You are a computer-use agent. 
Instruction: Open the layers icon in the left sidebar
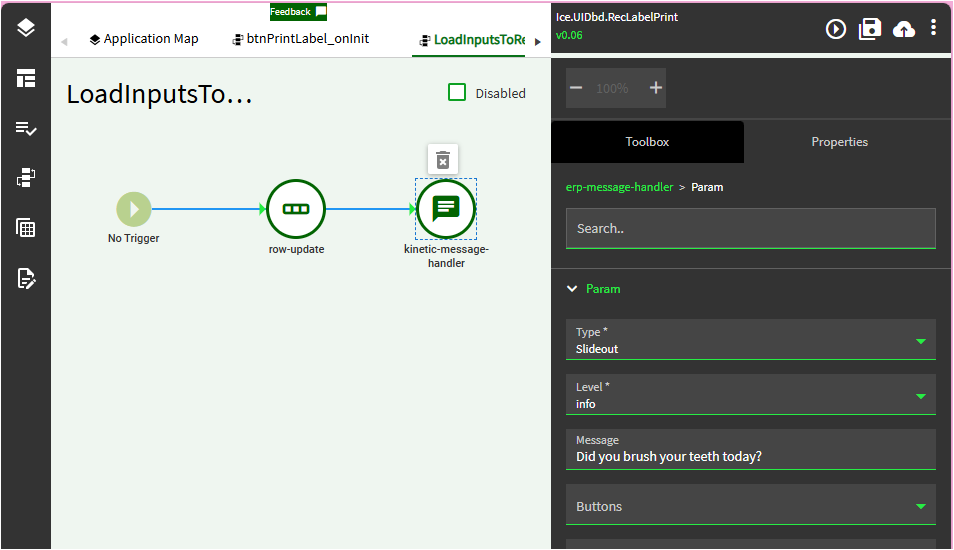point(26,27)
